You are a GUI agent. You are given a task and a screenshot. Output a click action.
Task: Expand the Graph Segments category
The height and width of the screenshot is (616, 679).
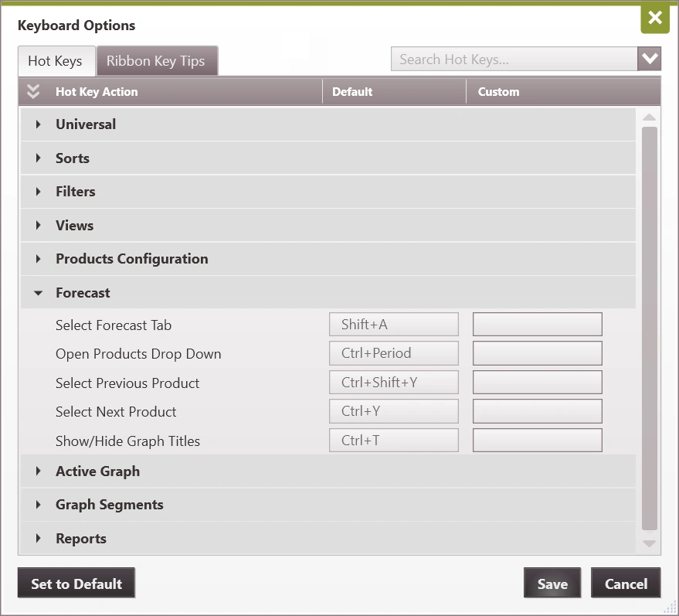(38, 505)
